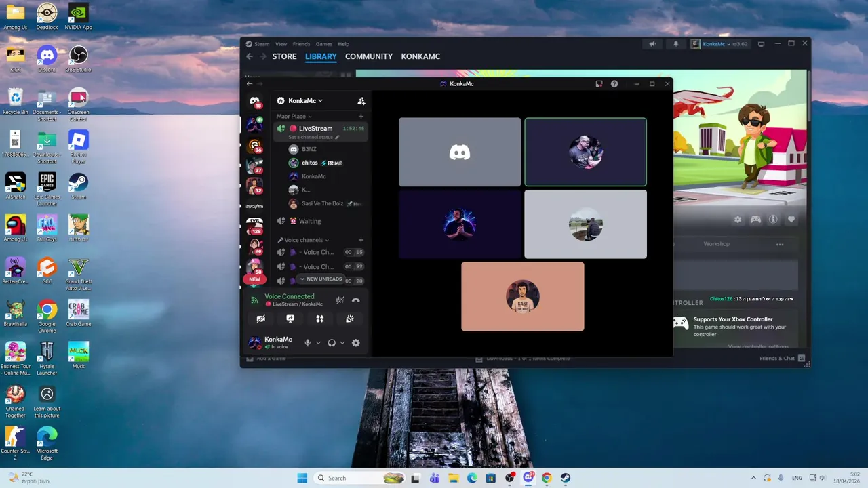Open Friends & Chat in Steam
Viewport: 868px width, 488px height.
(782, 359)
